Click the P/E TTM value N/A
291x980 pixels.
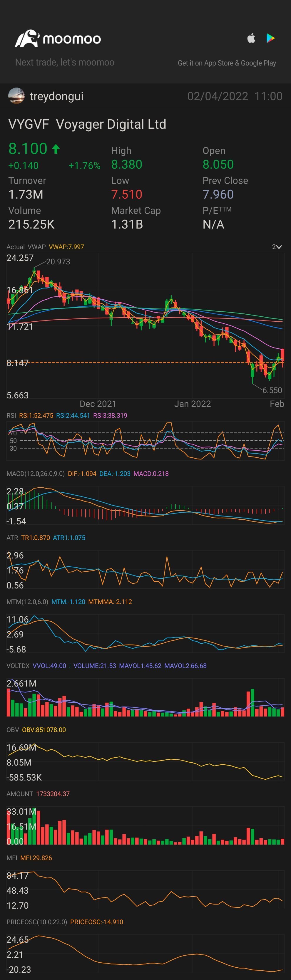[x=213, y=224]
